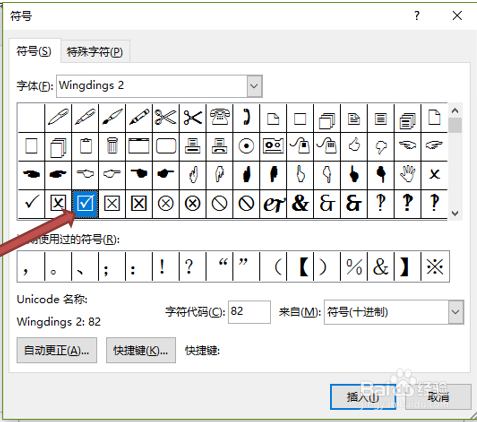Choose the first black hand pointing left in row three
This screenshot has height=422, width=477.
[31, 175]
